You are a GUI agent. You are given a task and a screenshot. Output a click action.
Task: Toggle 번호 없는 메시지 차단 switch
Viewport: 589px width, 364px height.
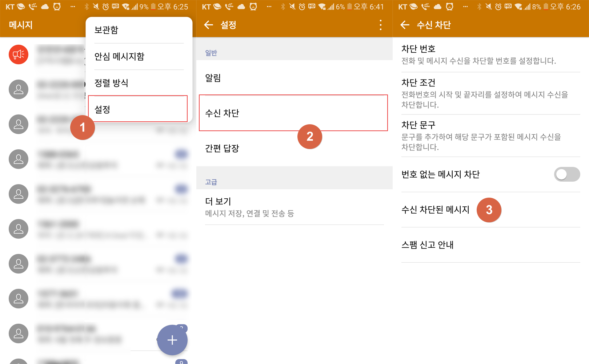[x=567, y=174]
